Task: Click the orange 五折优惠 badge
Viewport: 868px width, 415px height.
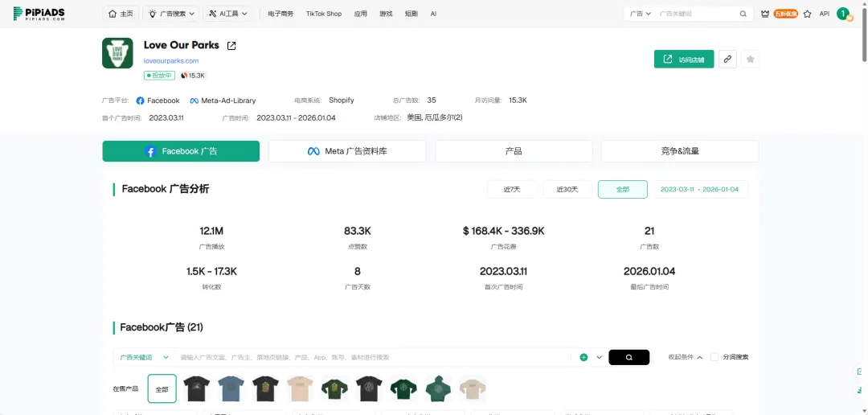Action: pos(786,14)
